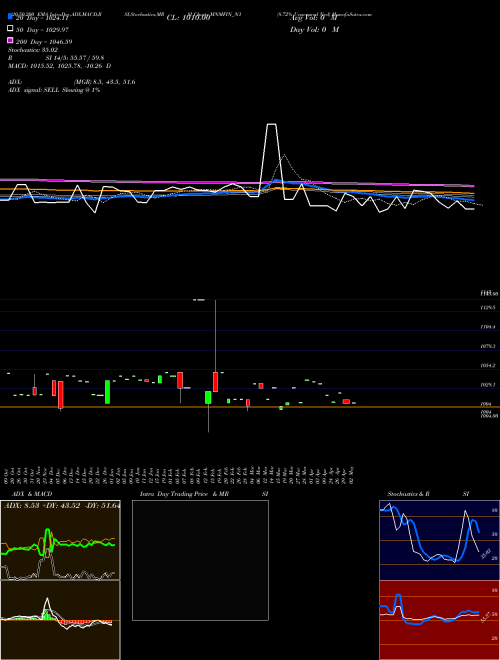Open the blue-background Stochastics chart
Image resolution: width=500 pixels, height=660 pixels.
pos(439,540)
